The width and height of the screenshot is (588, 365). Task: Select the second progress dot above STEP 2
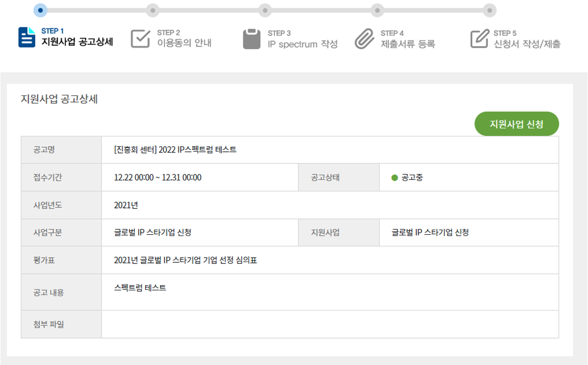tap(152, 10)
